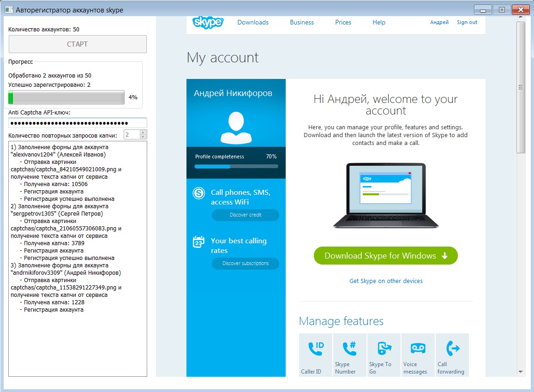Click the Manage features heading
This screenshot has height=392, width=534.
pos(341,321)
